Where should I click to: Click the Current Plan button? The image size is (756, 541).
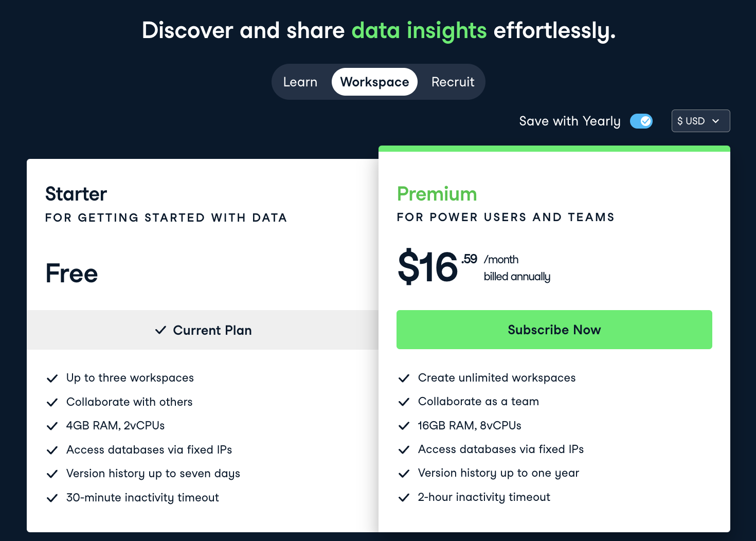(x=203, y=330)
